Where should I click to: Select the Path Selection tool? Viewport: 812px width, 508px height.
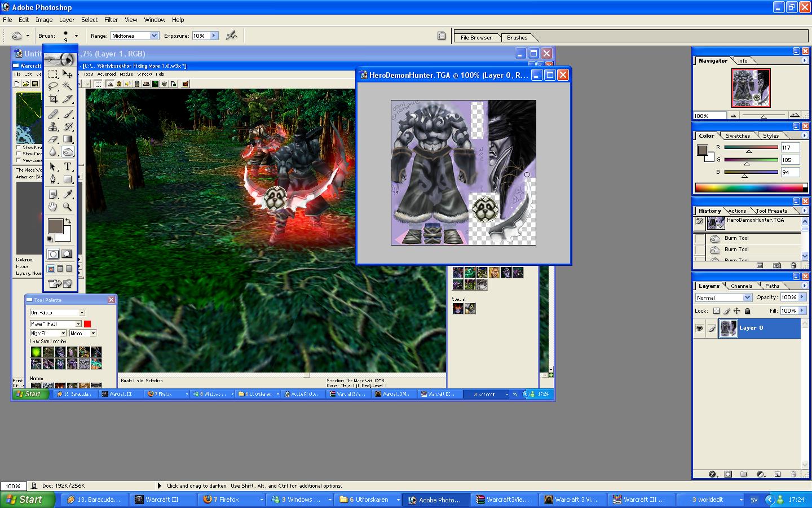pos(53,167)
